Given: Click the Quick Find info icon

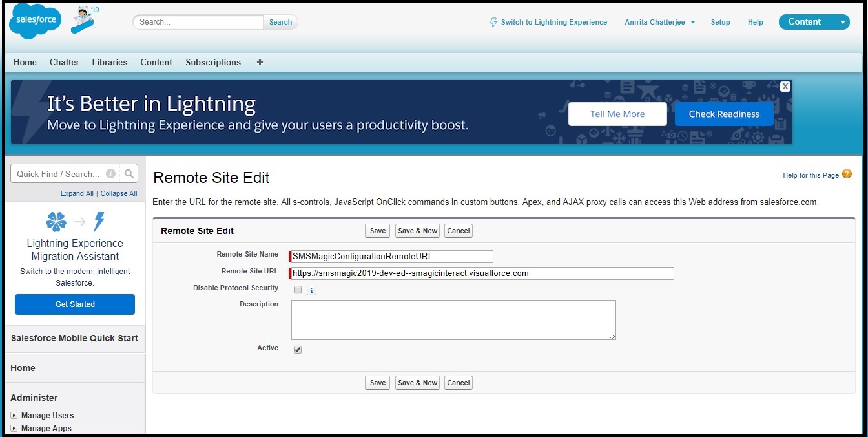Looking at the screenshot, I should 110,174.
